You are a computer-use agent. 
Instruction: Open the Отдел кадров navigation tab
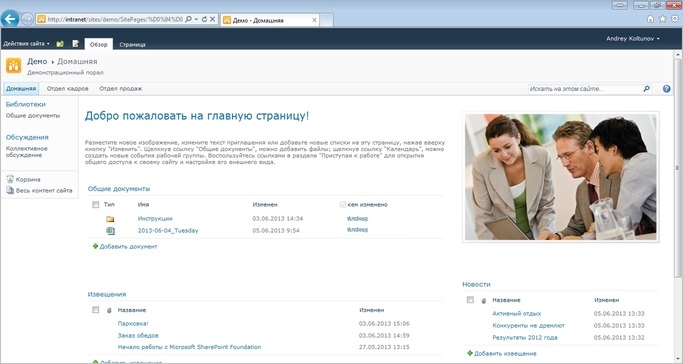tap(68, 89)
